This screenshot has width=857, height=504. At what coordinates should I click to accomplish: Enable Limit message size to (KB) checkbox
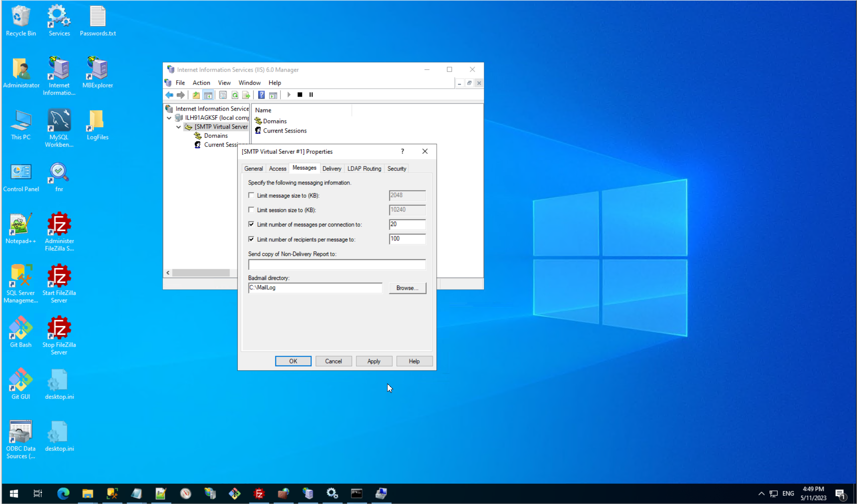click(251, 195)
